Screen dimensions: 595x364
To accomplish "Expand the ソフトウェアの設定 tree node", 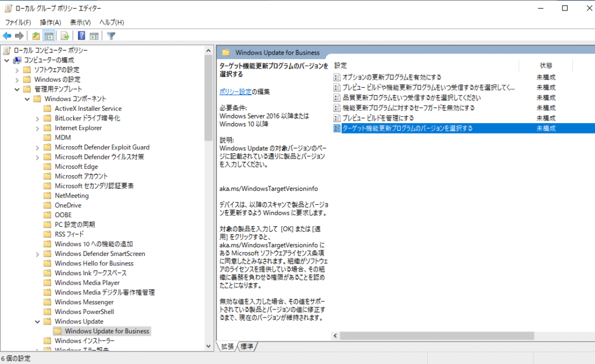I will coord(17,70).
